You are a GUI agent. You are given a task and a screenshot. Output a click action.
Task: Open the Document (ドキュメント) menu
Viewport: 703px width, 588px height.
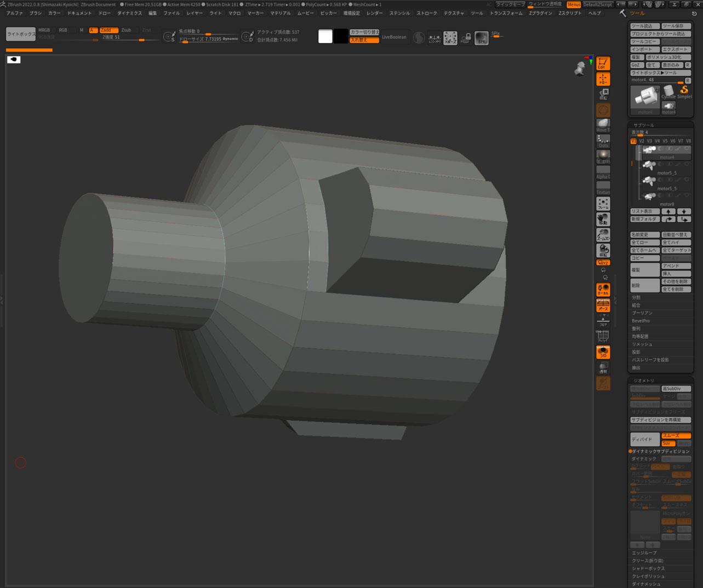tap(79, 13)
